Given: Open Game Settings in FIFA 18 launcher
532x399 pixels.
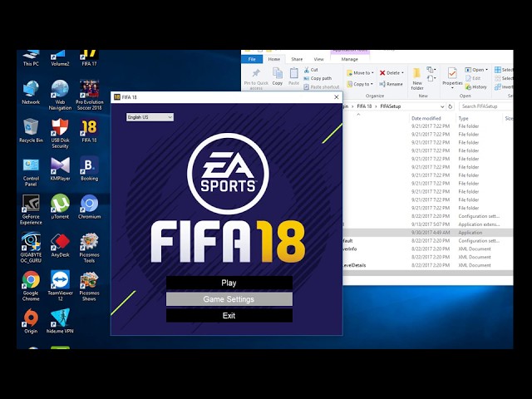Looking at the screenshot, I should (x=229, y=299).
